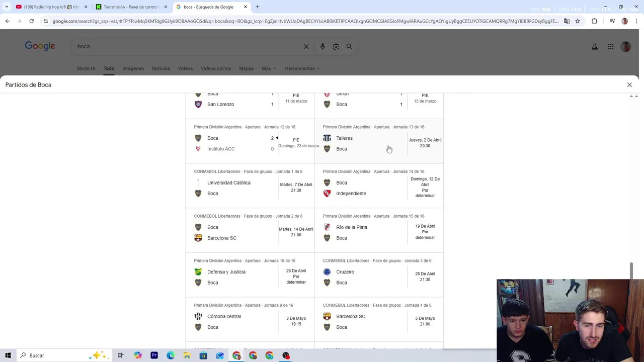Screen dimensions: 644x362
Task: Open a new browser tab
Action: point(258,7)
